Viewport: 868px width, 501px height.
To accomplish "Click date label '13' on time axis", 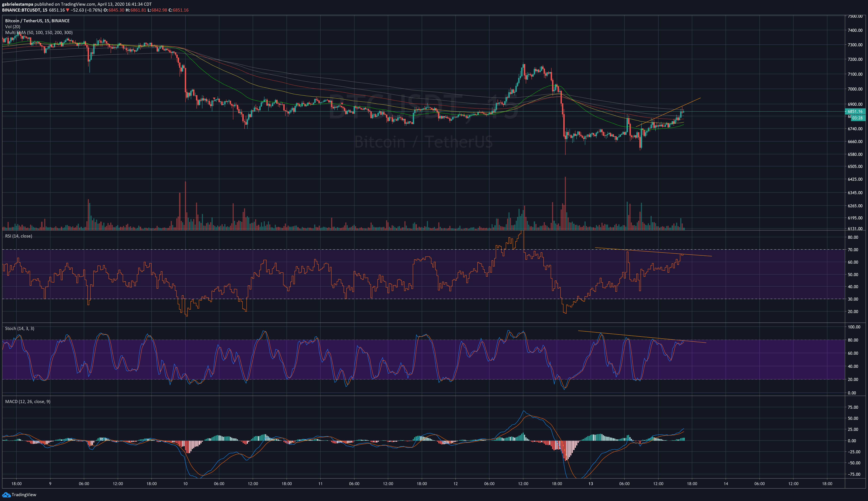I will click(x=591, y=483).
